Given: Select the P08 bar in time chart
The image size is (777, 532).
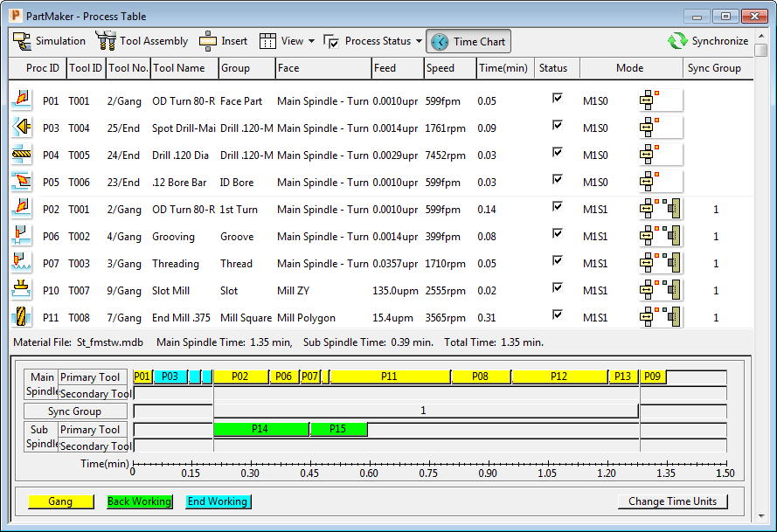Looking at the screenshot, I should (481, 377).
